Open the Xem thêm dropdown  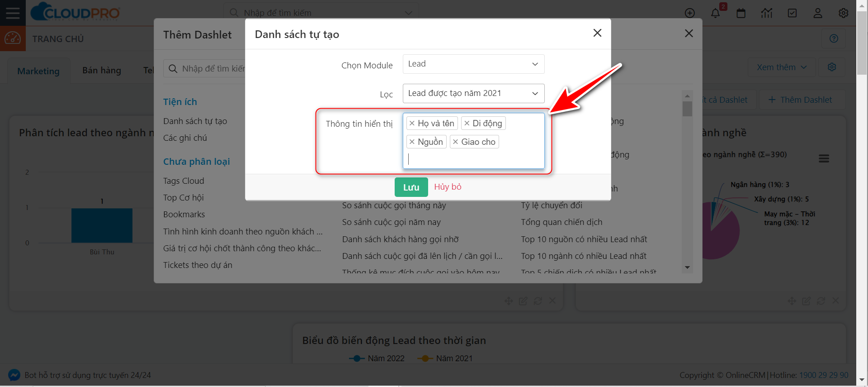pyautogui.click(x=782, y=67)
